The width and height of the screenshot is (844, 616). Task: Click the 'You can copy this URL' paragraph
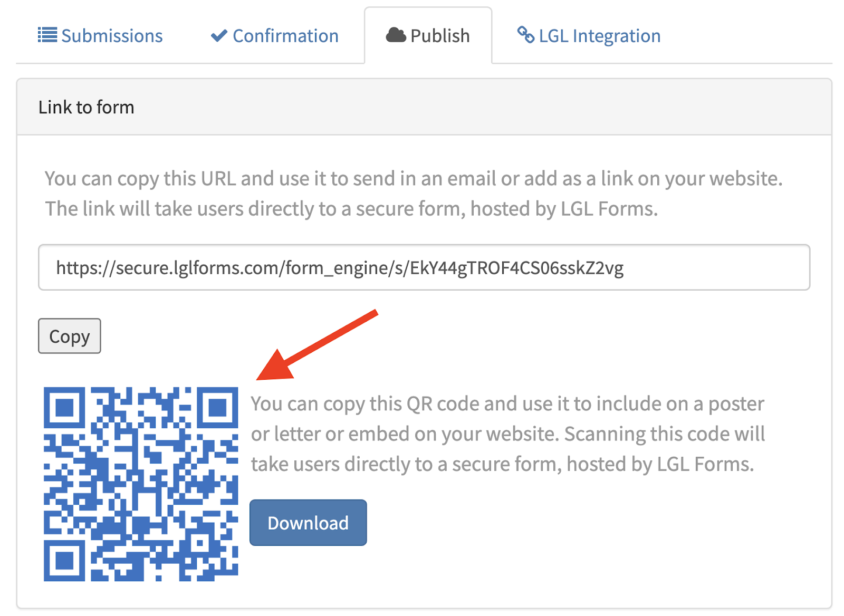[414, 194]
